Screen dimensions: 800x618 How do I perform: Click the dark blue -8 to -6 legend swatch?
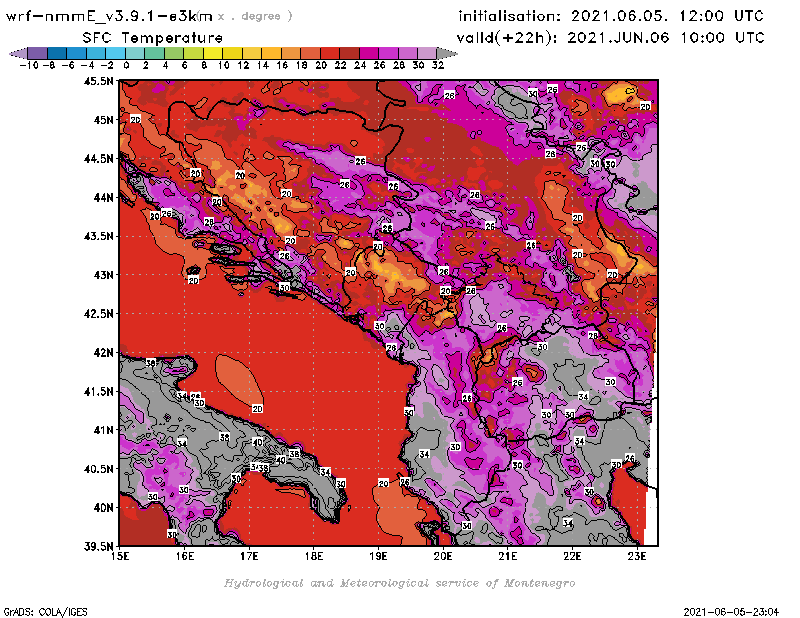pos(57,53)
